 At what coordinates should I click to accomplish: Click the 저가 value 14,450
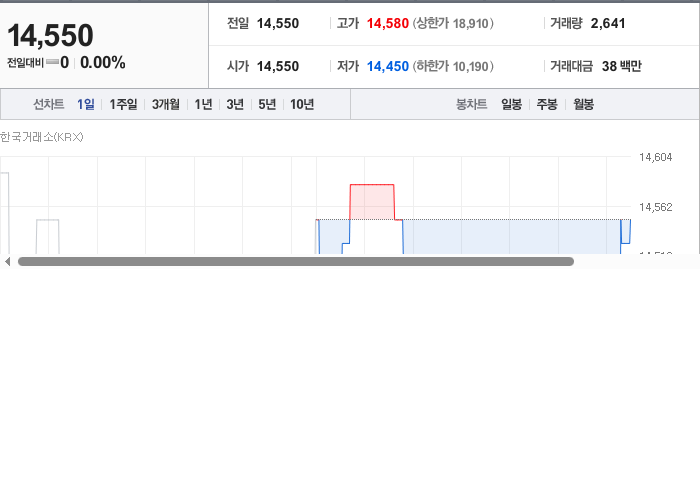click(x=388, y=66)
